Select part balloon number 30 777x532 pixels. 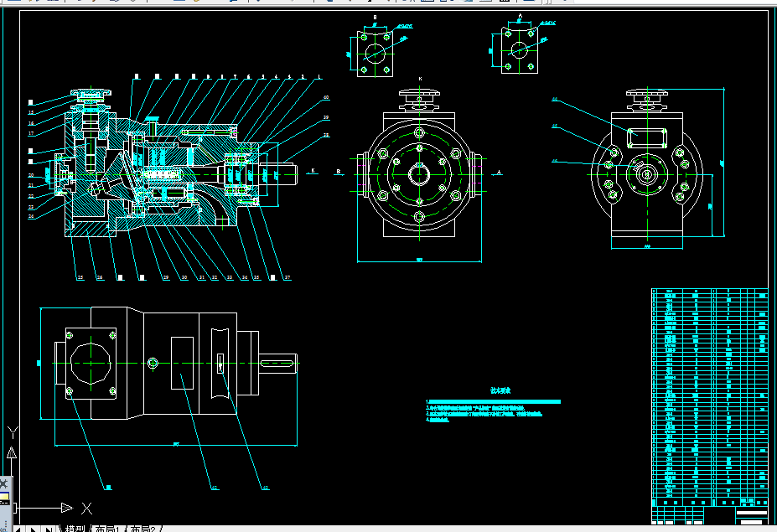tap(184, 277)
